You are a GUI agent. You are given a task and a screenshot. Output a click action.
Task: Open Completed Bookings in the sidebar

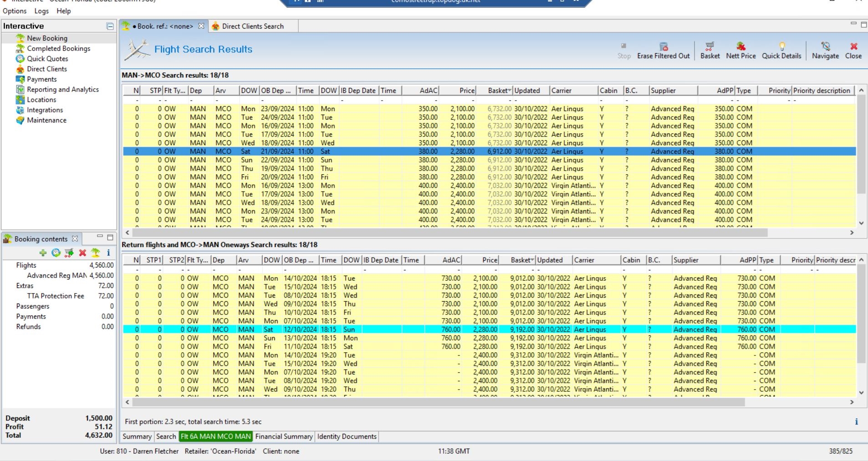58,48
